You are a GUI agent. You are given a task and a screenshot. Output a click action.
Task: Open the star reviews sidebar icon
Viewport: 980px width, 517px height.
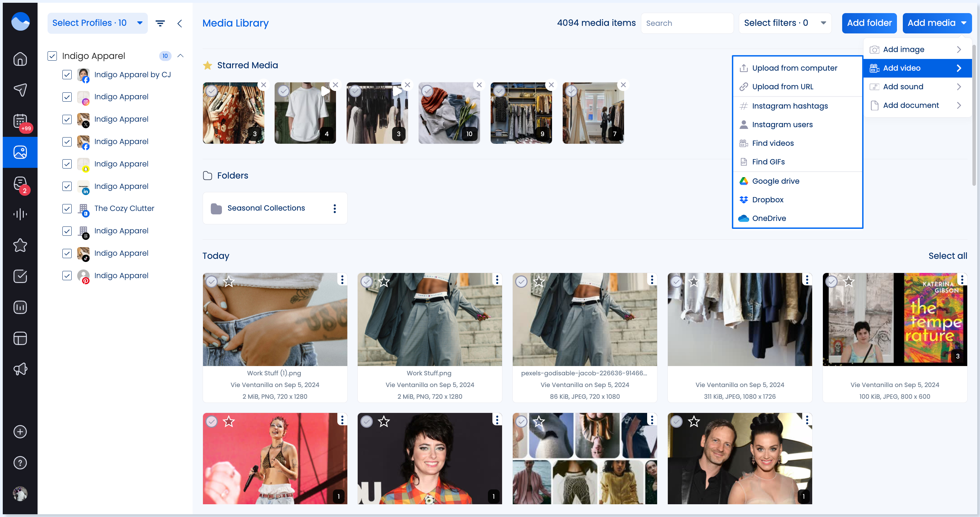tap(20, 245)
